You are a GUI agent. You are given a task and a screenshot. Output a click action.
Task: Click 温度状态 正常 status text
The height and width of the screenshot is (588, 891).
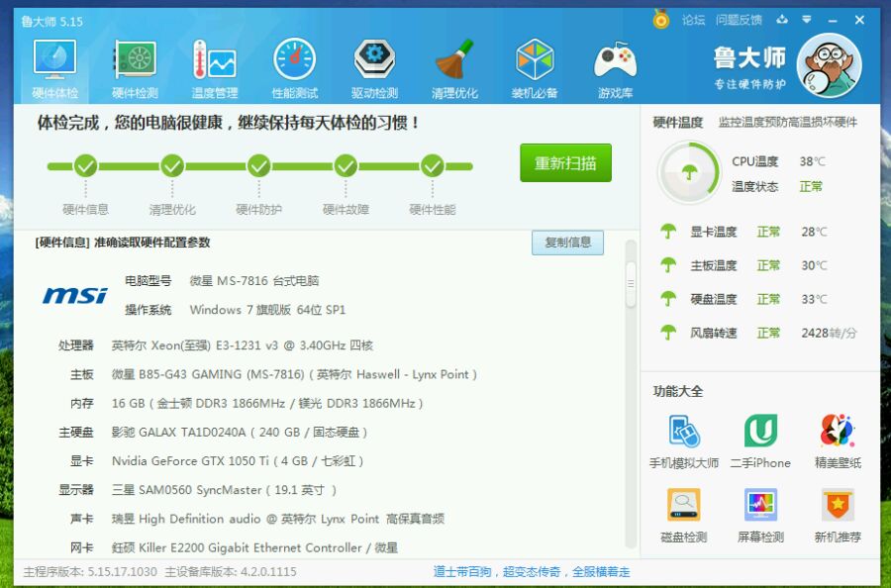(x=811, y=186)
